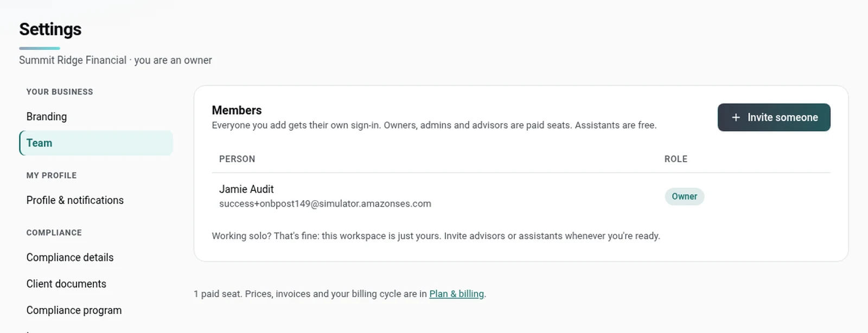The height and width of the screenshot is (333, 868).
Task: Click the COMPLIANCE section label
Action: pos(54,233)
